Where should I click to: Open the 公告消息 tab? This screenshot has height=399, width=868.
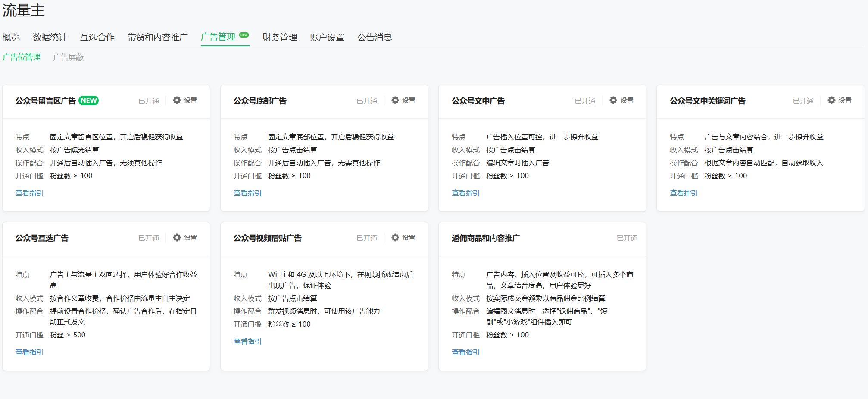(375, 37)
